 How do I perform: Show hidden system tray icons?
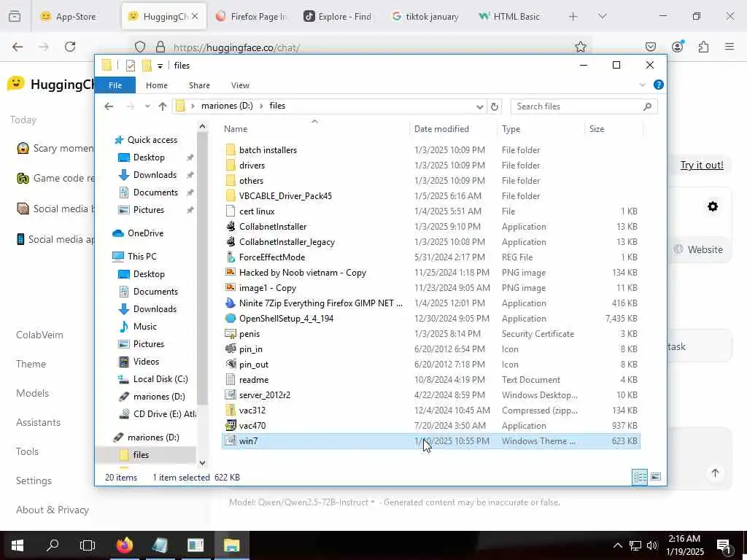point(617,545)
